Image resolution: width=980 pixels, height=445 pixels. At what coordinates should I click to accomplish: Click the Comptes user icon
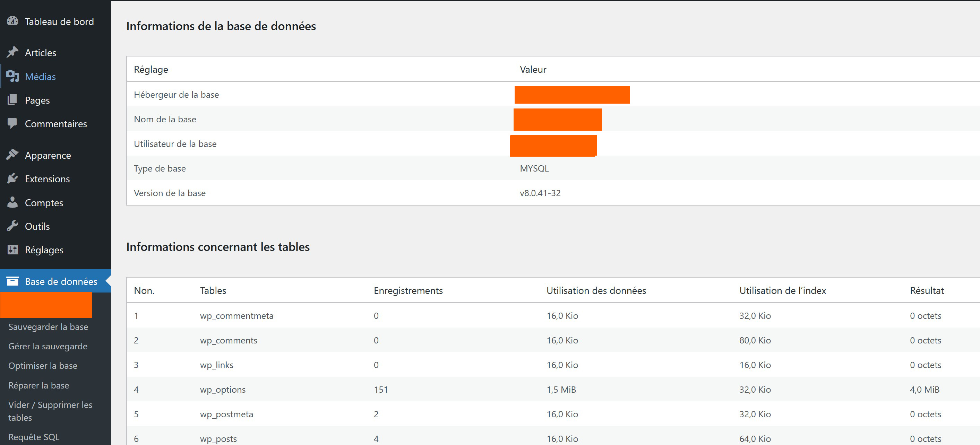(x=12, y=202)
